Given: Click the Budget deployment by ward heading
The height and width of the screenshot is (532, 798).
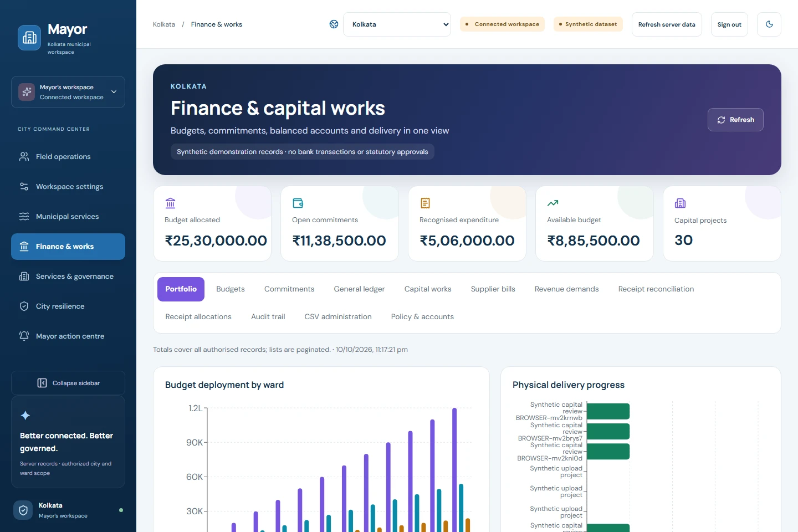Looking at the screenshot, I should 224,385.
